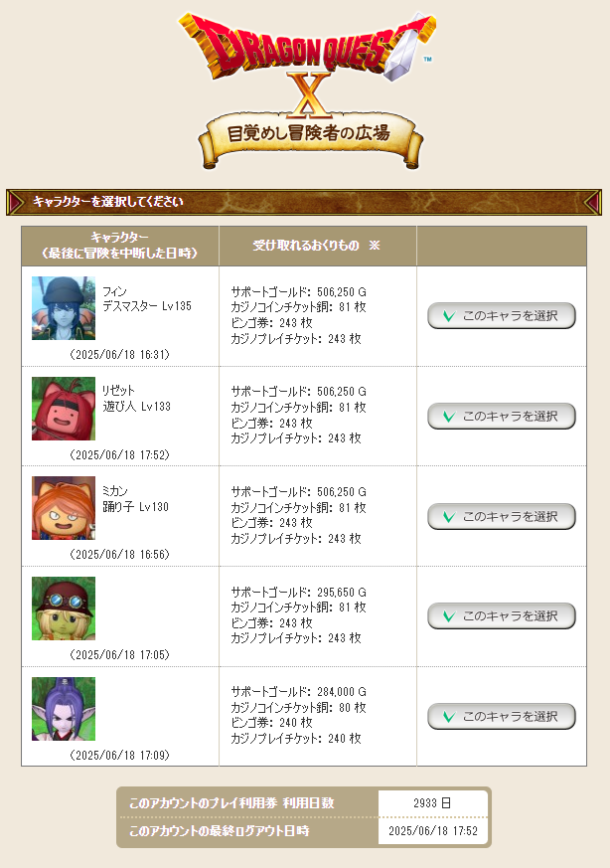The image size is (610, 868).
Task: Click the ※ mark beside 受け取れるおくりもの
Action: [x=375, y=246]
